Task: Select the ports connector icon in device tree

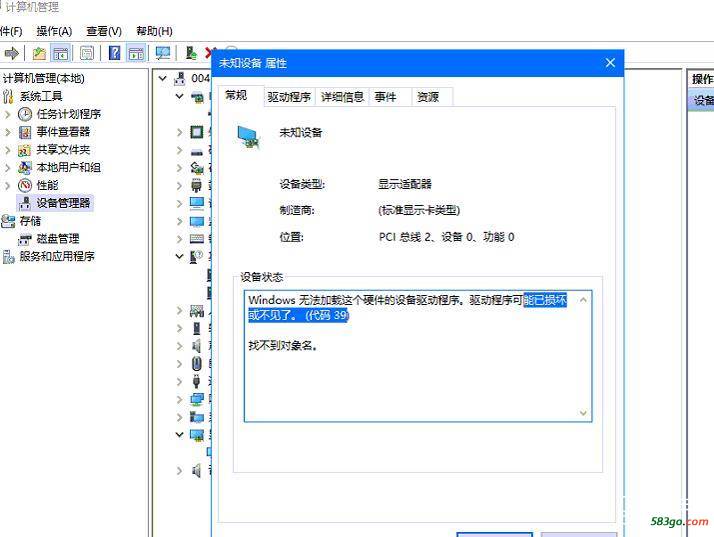Action: pyautogui.click(x=196, y=186)
